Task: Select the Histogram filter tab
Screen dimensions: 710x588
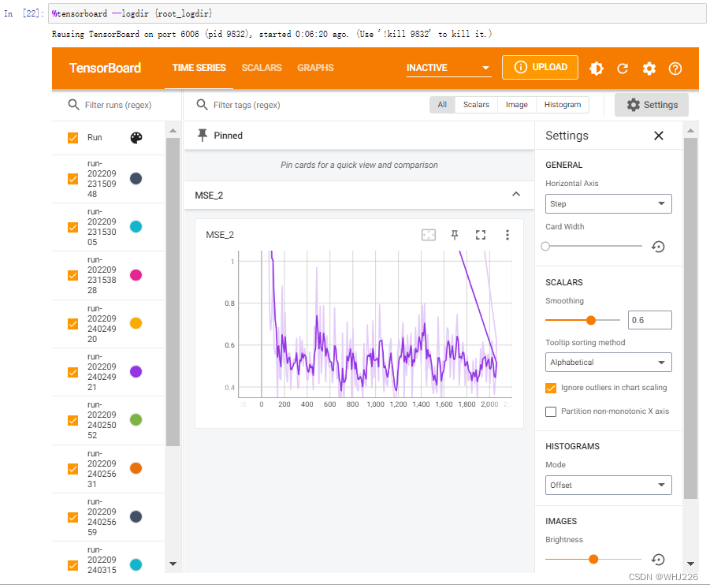Action: [563, 105]
